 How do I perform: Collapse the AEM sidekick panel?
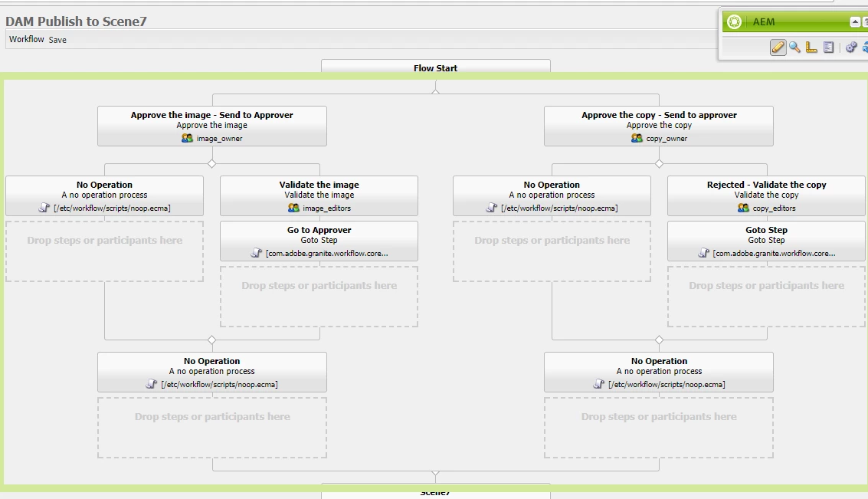(855, 22)
